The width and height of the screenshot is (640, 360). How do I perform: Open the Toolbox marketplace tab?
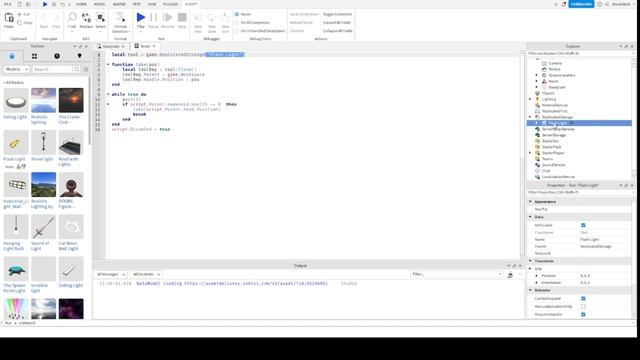tap(12, 56)
